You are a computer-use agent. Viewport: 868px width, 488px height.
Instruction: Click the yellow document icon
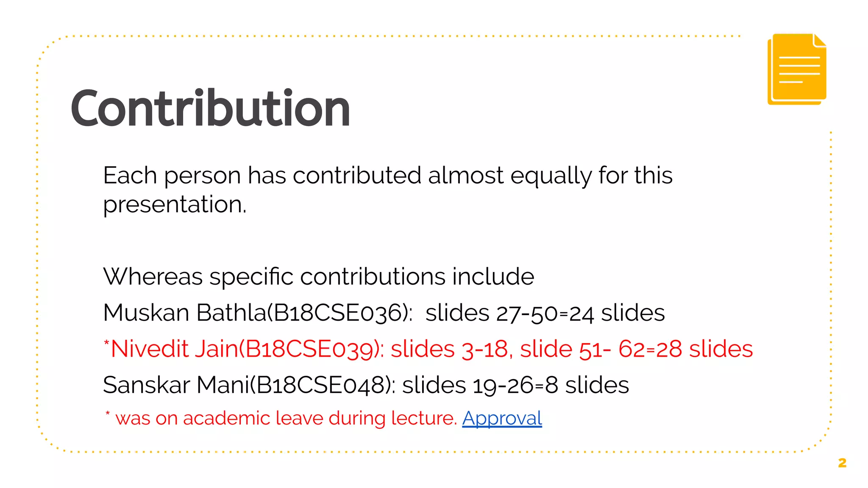797,69
